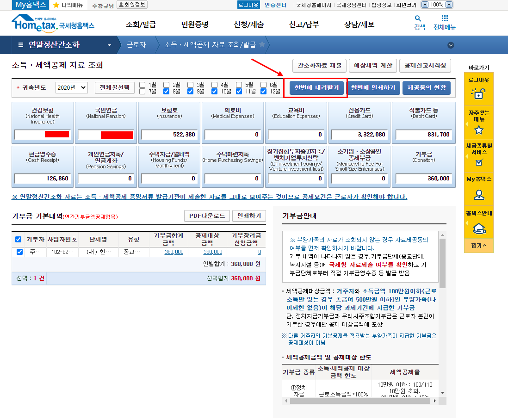Click the 기부장려금 신청금액 0 link
This screenshot has width=508, height=420.
pos(260,252)
